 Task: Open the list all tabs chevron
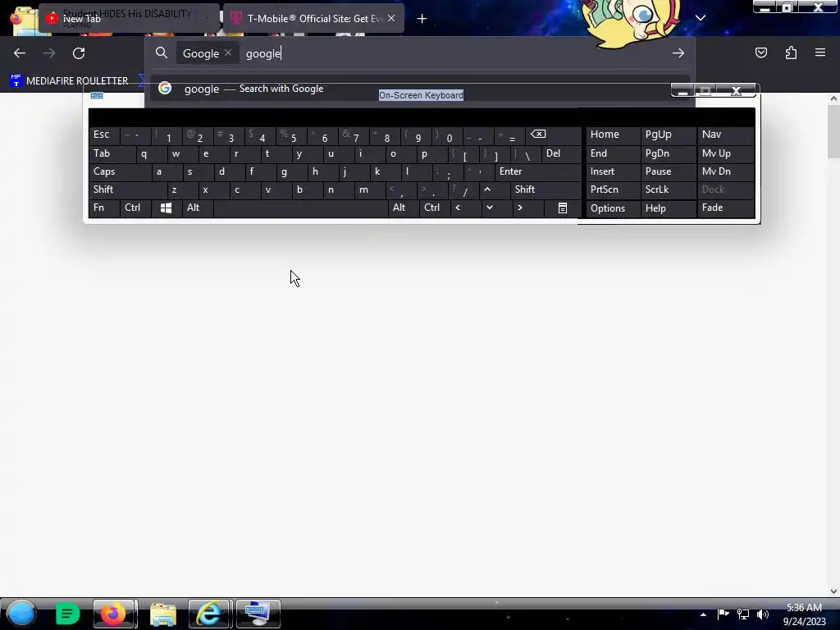[701, 18]
